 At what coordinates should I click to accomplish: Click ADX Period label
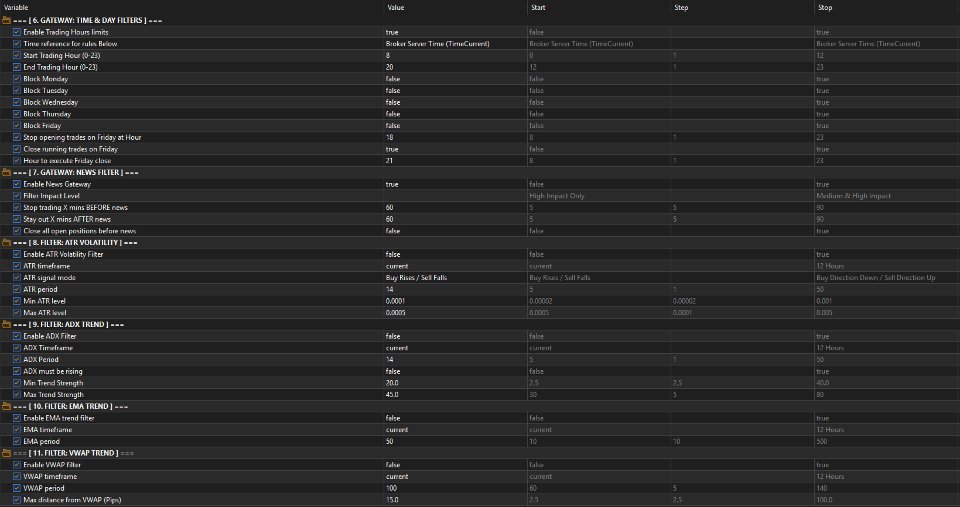tap(41, 359)
